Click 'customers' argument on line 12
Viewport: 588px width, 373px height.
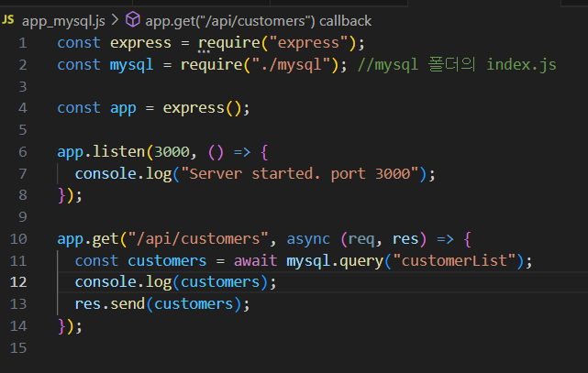(x=220, y=282)
